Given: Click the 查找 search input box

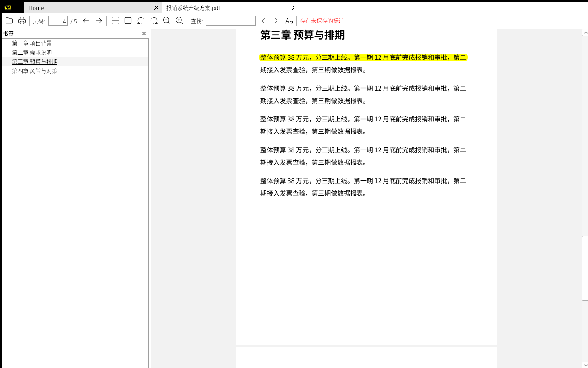Looking at the screenshot, I should [x=231, y=21].
